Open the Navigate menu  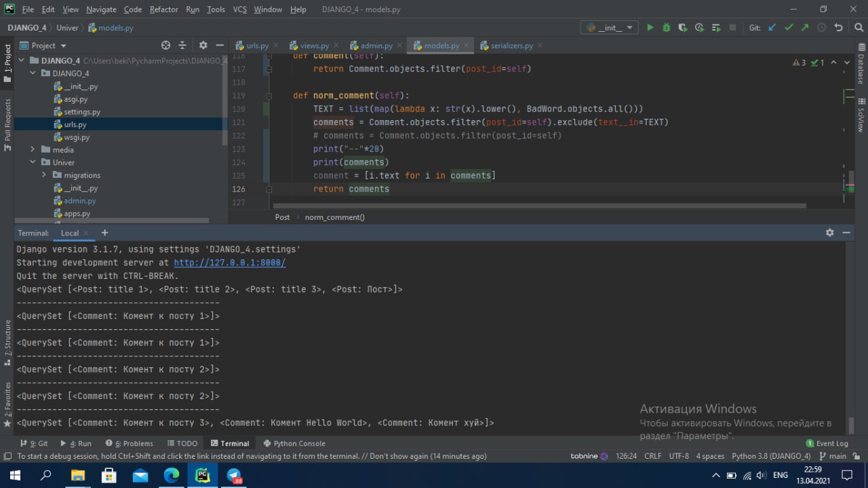coord(101,10)
